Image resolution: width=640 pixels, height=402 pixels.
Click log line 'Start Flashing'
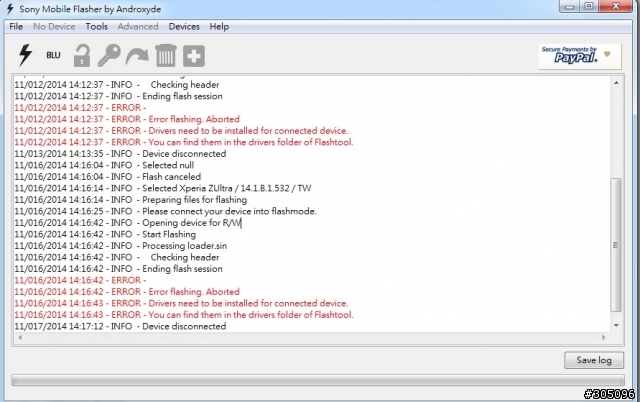105,234
